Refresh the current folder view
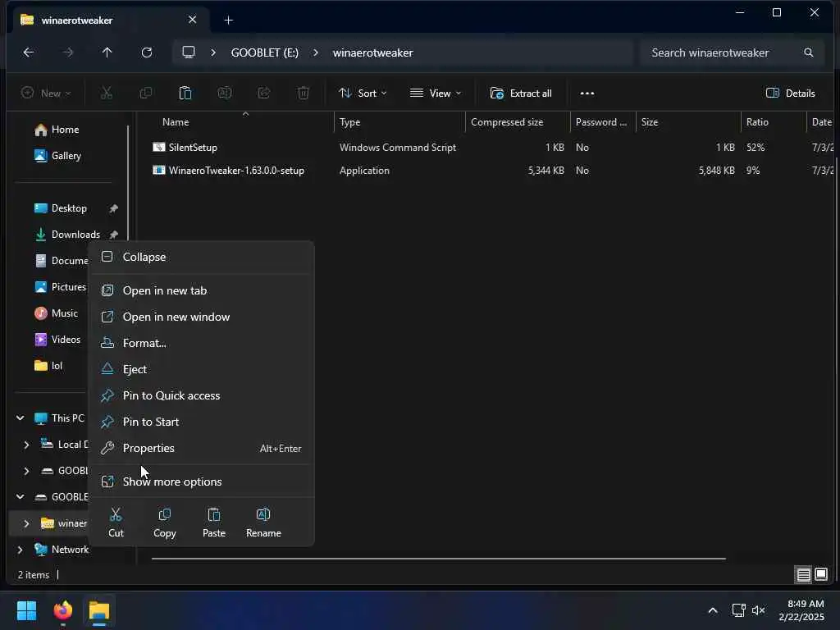840x630 pixels. [x=147, y=52]
